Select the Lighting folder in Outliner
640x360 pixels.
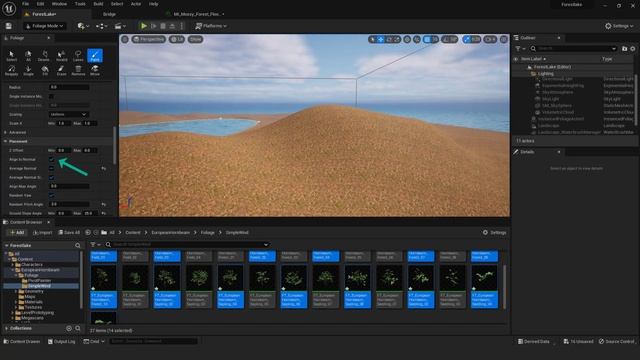tap(545, 74)
